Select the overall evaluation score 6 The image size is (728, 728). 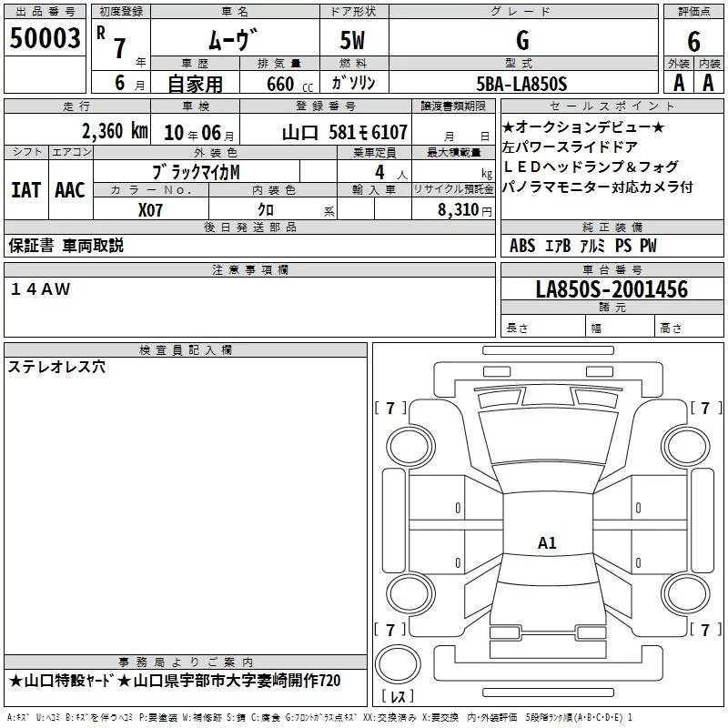click(x=693, y=41)
